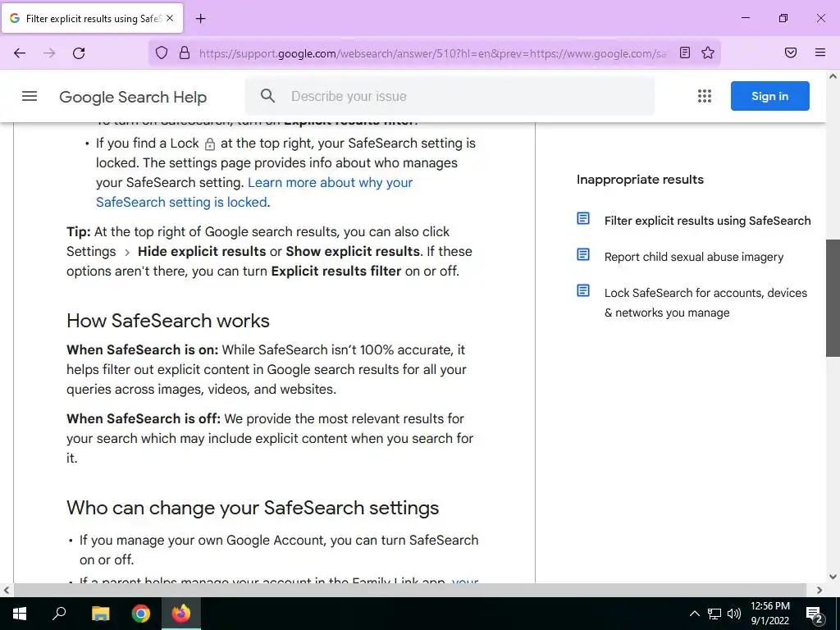This screenshot has width=840, height=630.
Task: Click the search magnifier icon in the help bar
Action: pos(268,96)
